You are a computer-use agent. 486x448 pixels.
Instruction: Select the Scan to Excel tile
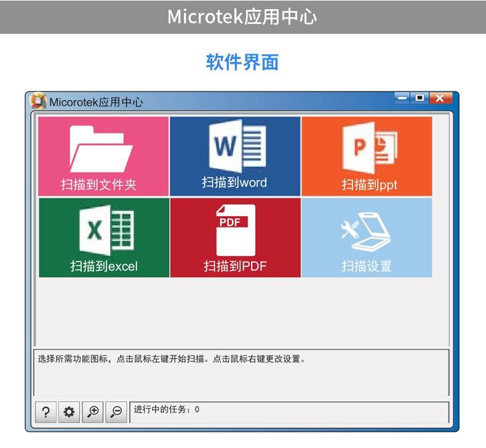tap(104, 238)
